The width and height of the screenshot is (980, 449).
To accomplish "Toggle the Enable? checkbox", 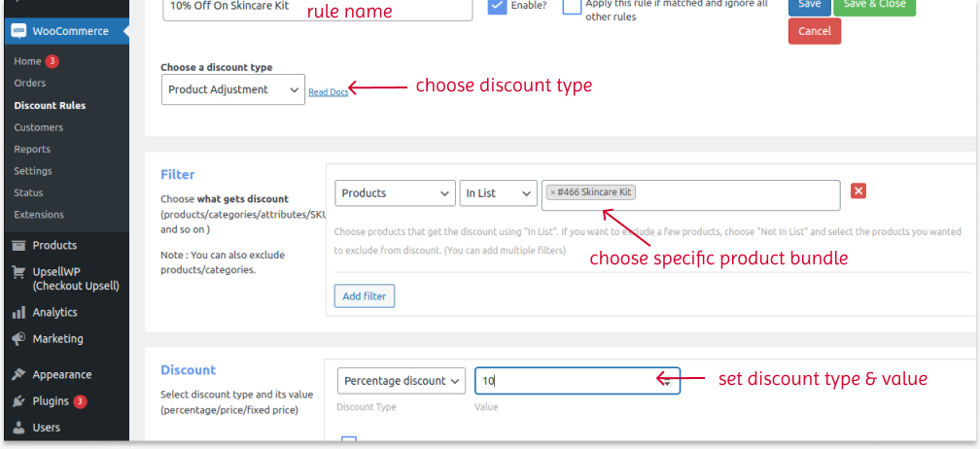I will tap(497, 6).
